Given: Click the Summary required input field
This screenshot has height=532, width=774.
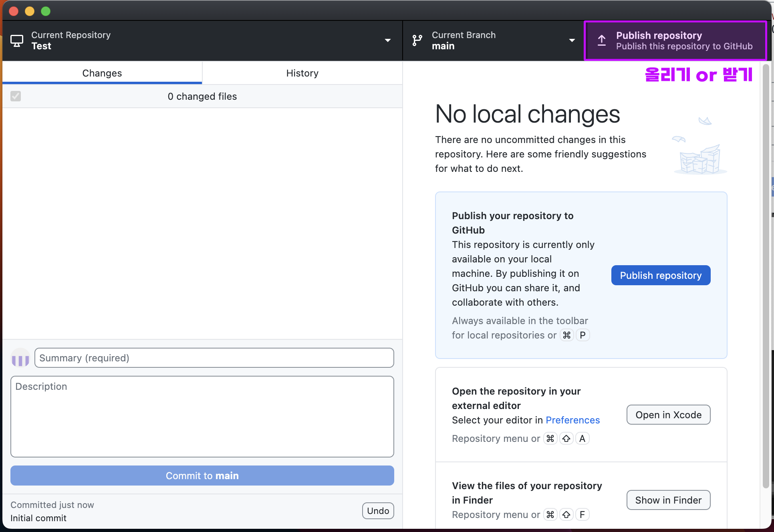Looking at the screenshot, I should (214, 358).
